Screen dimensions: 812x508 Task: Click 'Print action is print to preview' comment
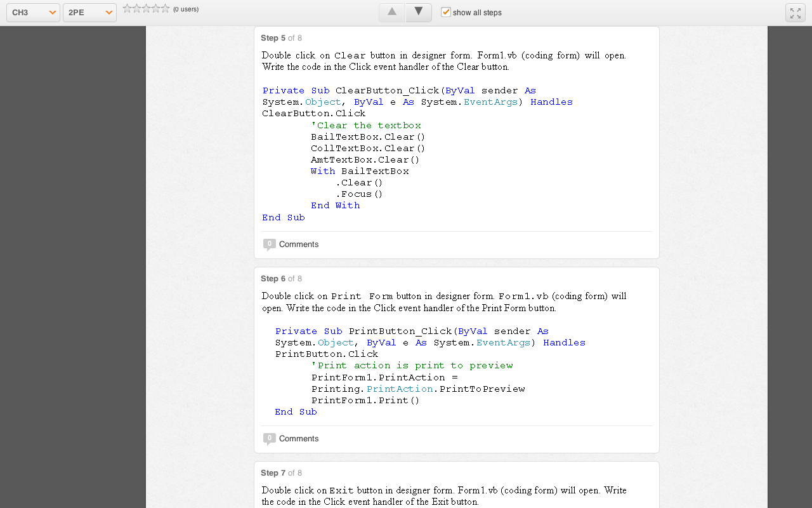(x=412, y=366)
